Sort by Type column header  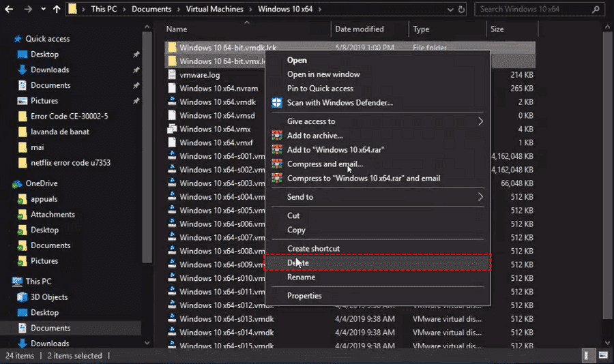421,29
